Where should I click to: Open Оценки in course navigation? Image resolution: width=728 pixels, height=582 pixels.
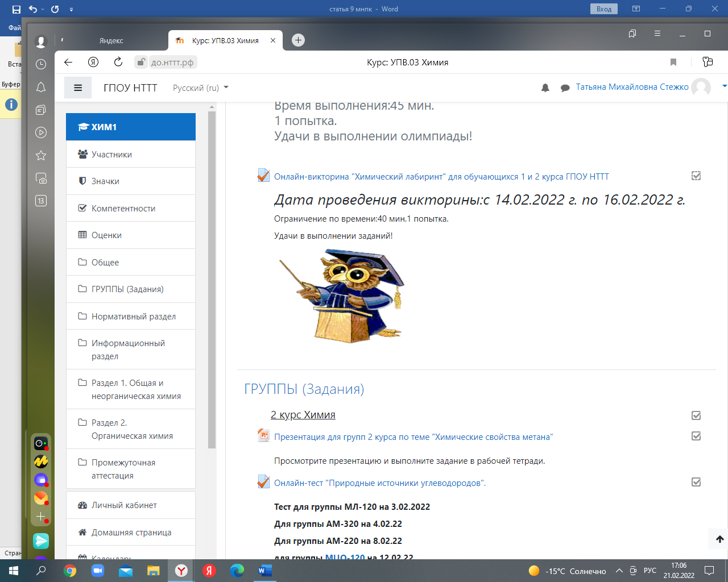point(131,235)
